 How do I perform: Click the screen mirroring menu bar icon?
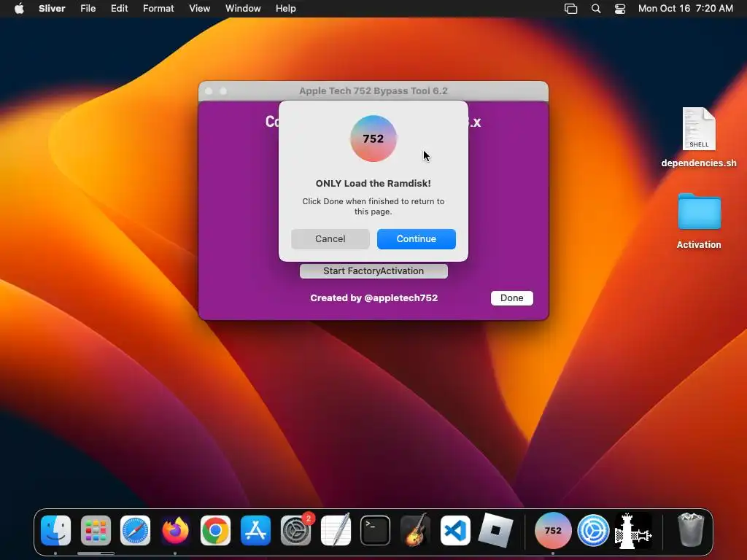(x=570, y=9)
